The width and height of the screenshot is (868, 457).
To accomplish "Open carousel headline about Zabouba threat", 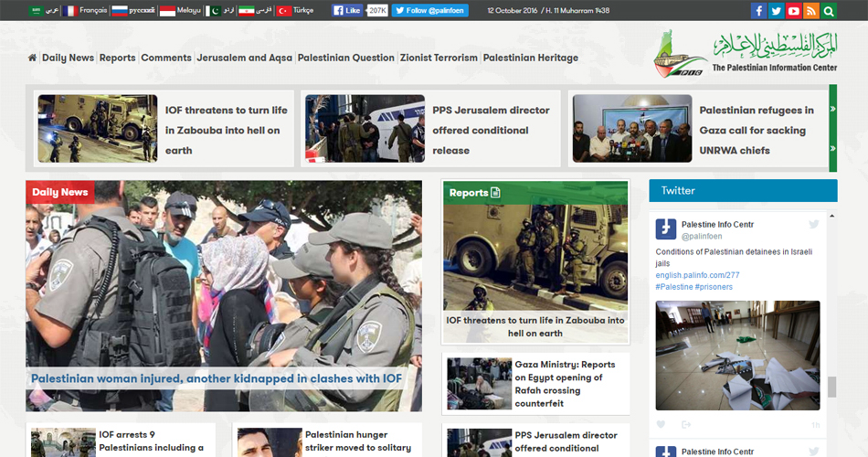I will (226, 130).
